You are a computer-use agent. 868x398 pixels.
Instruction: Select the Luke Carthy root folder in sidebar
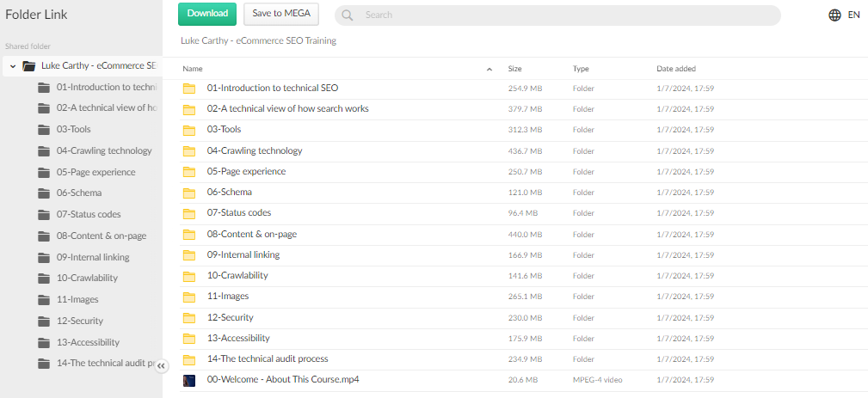[x=83, y=66]
